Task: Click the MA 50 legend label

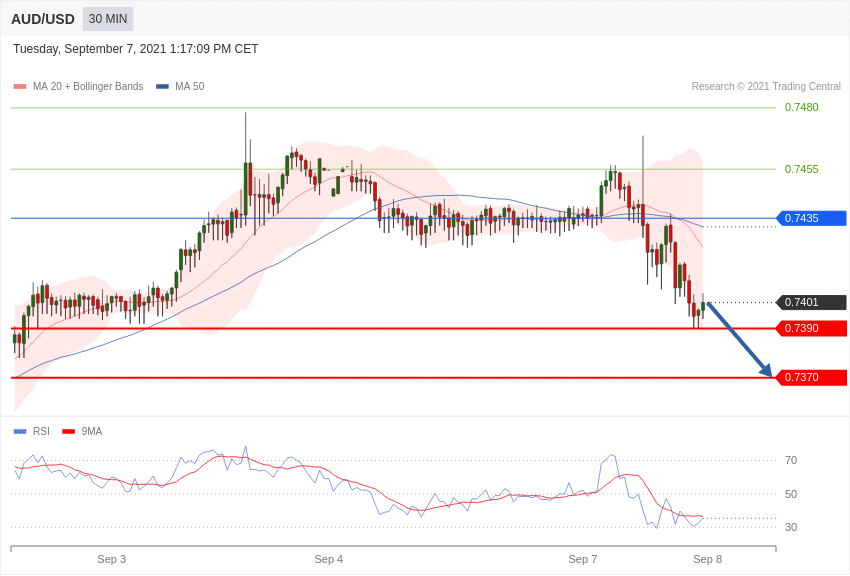Action: tap(190, 86)
